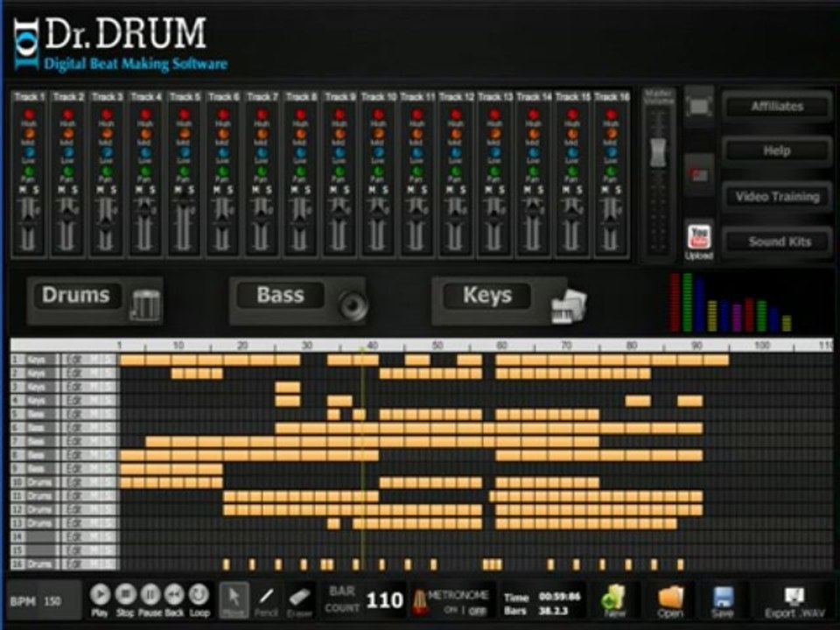Viewport: 840px width, 630px height.
Task: Open the Help button
Action: click(x=777, y=150)
